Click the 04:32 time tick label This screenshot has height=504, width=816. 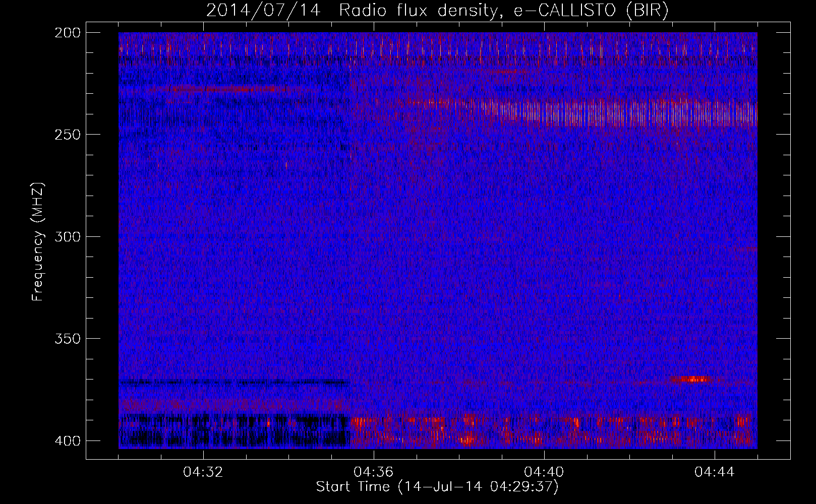[203, 472]
